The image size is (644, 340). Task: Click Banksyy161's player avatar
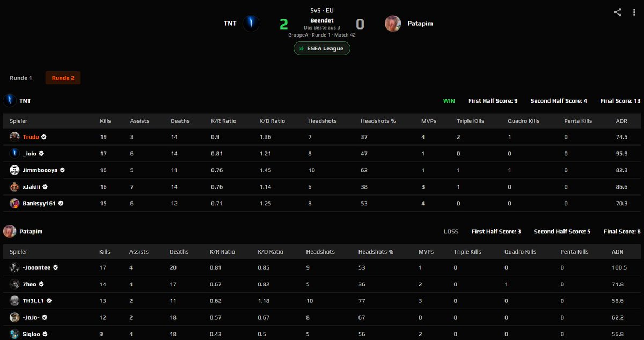[14, 204]
